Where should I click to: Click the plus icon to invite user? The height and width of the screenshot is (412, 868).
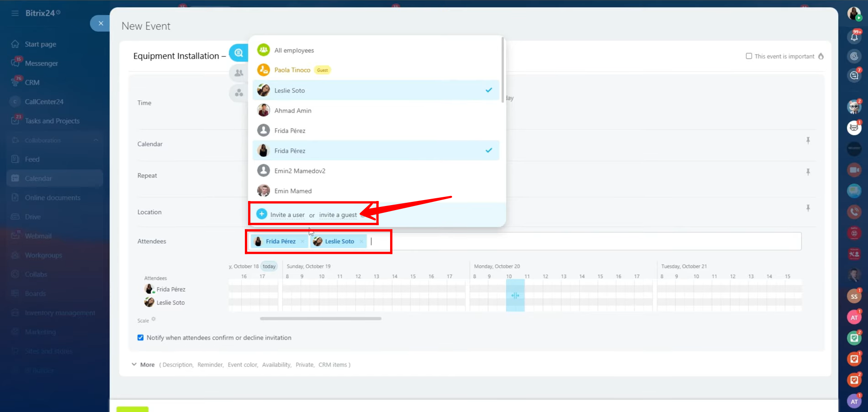[x=262, y=214]
